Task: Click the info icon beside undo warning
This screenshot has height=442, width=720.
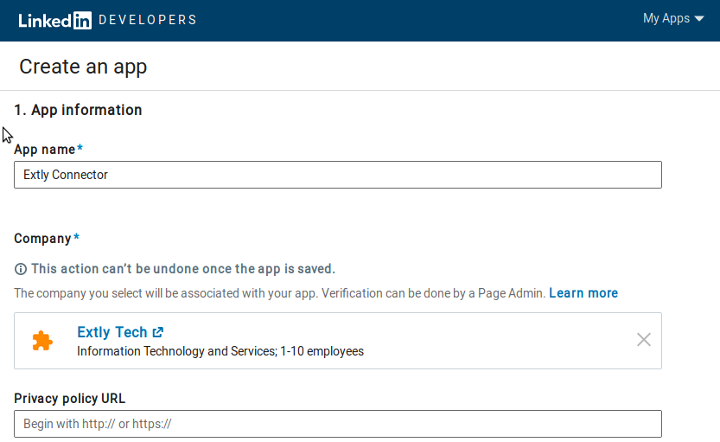Action: (21, 269)
